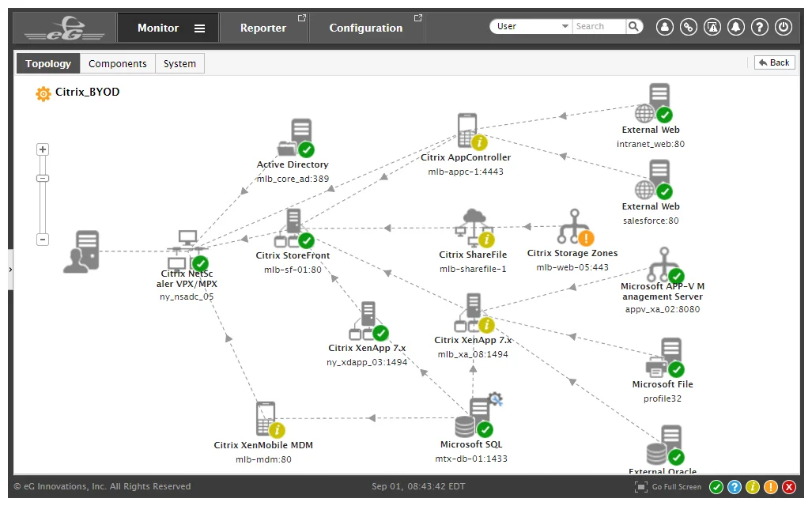
Task: Switch to the Topology tab
Action: pos(48,64)
